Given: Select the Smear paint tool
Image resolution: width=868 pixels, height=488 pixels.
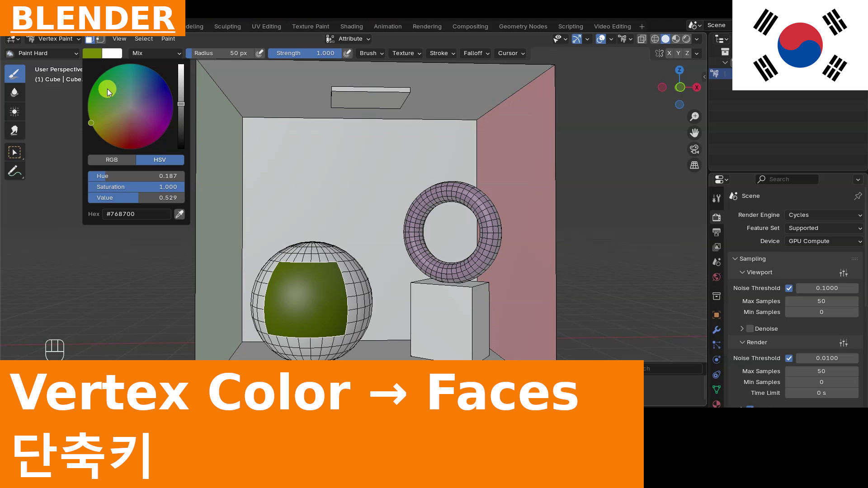Looking at the screenshot, I should coord(14,131).
